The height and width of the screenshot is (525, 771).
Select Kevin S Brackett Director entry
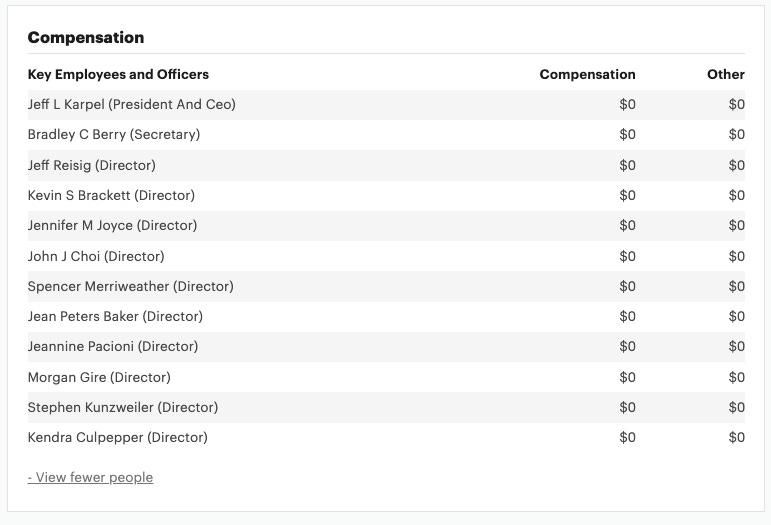386,195
